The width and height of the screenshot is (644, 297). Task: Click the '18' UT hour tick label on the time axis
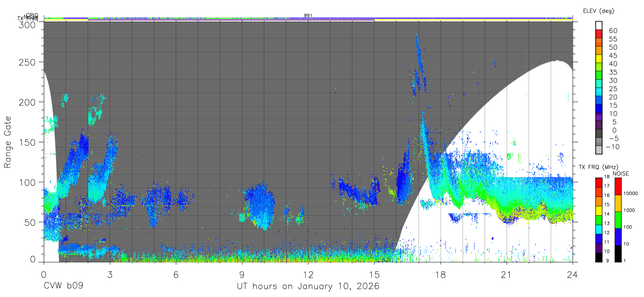(x=440, y=274)
